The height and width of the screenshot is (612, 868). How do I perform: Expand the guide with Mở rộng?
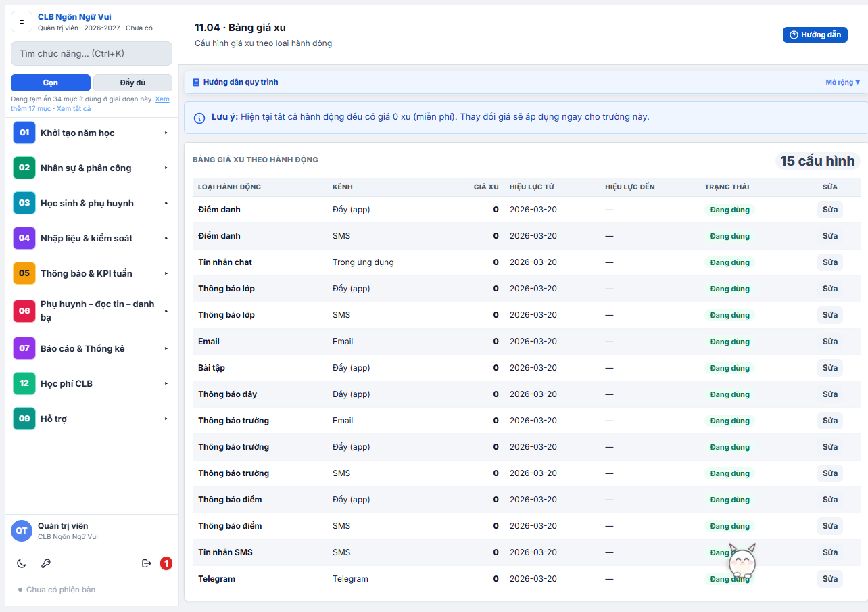[x=843, y=83]
